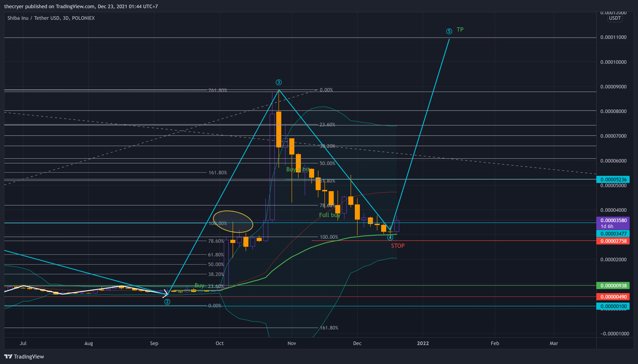Image resolution: width=638 pixels, height=364 pixels.
Task: Click the Nov label on time axis
Action: point(292,343)
